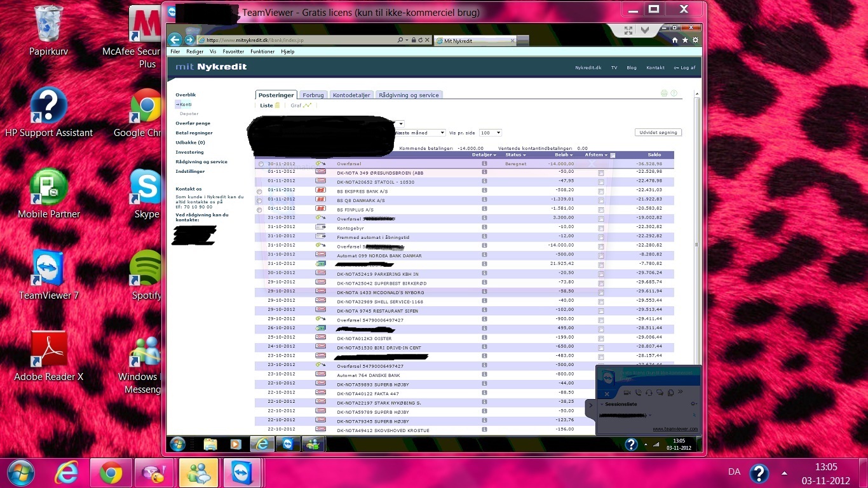Screen dimensions: 868x488
Task: Open 'Overfør penge' in sidebar
Action: click(193, 123)
